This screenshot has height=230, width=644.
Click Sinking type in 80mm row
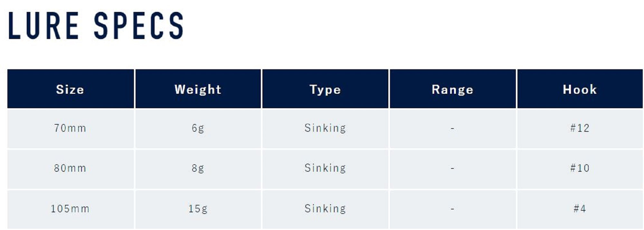point(325,168)
